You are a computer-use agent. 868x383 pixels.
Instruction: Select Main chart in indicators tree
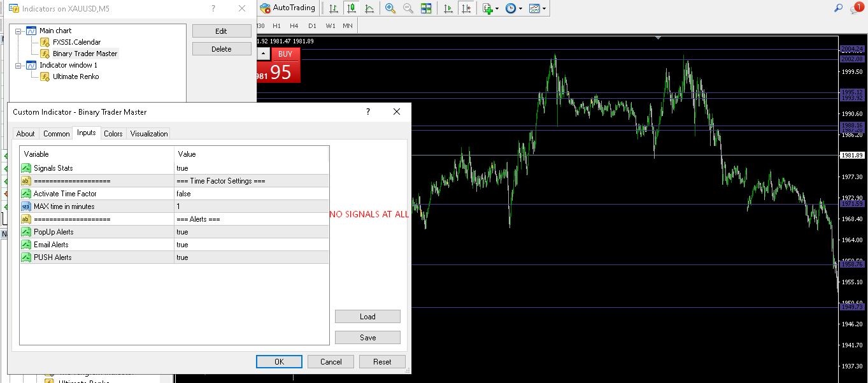tap(55, 31)
